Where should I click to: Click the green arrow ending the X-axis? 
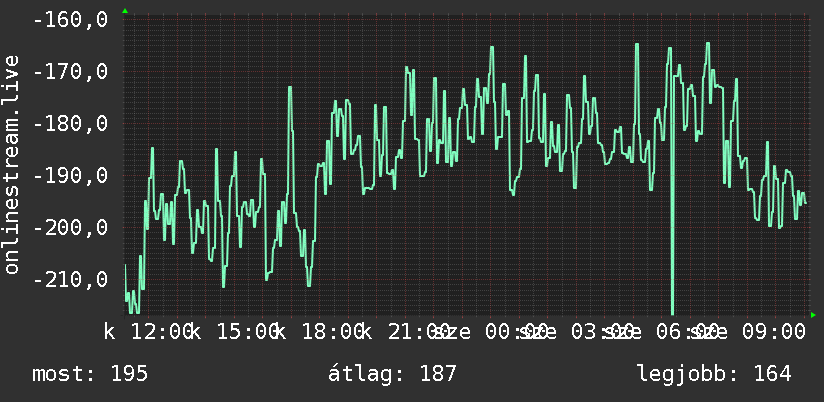click(x=813, y=315)
